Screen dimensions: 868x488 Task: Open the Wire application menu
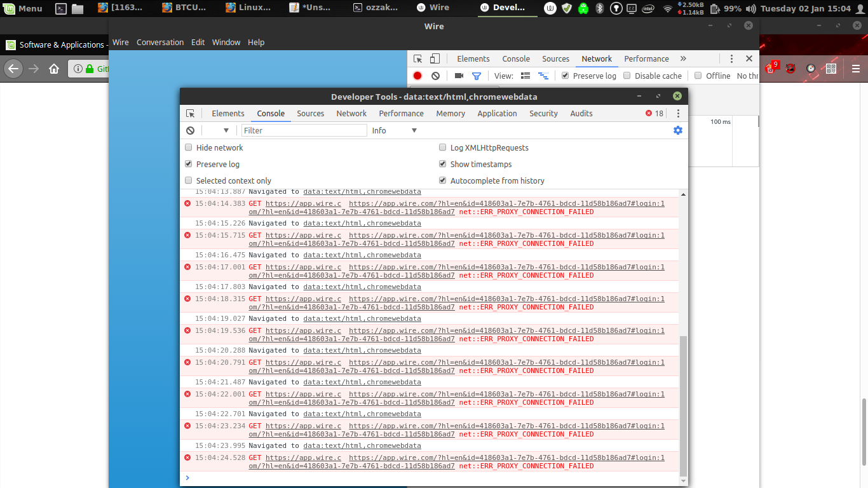[x=121, y=42]
